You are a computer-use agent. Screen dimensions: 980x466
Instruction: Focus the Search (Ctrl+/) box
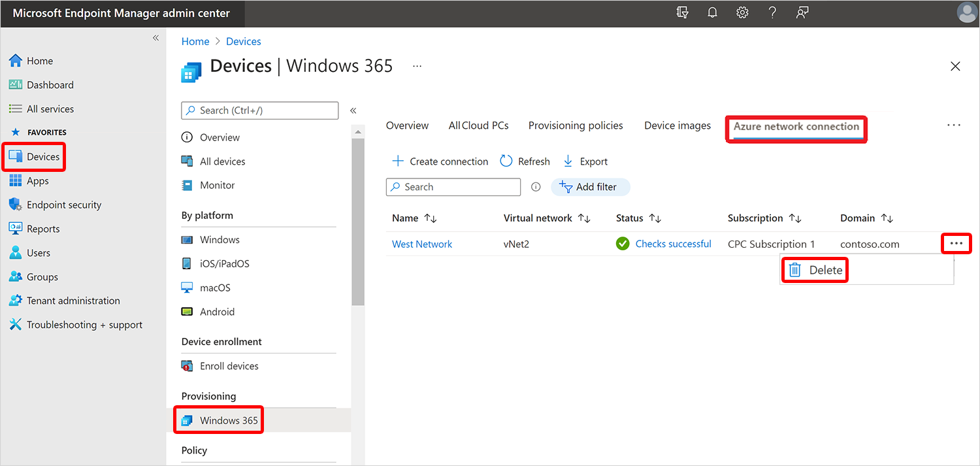pos(260,110)
